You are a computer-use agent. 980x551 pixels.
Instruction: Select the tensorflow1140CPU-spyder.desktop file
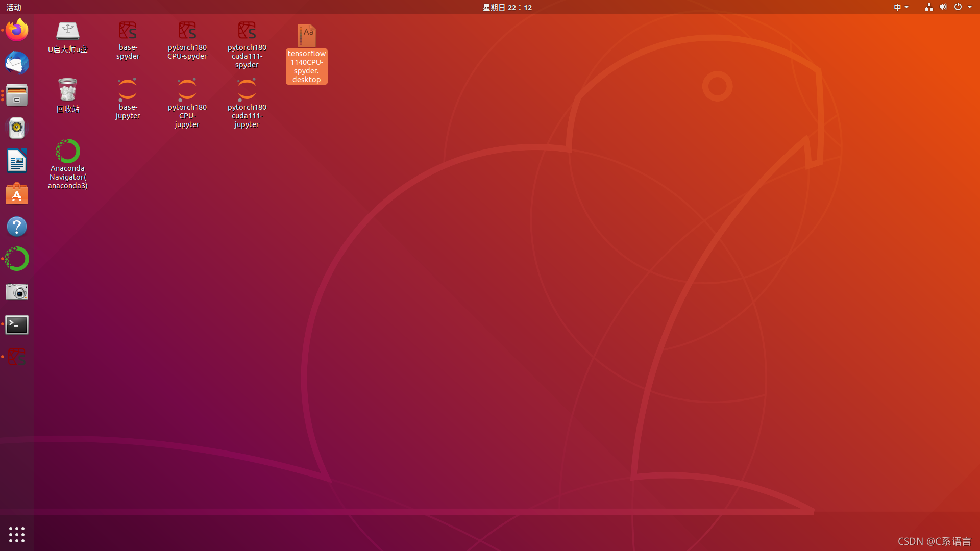point(307,54)
